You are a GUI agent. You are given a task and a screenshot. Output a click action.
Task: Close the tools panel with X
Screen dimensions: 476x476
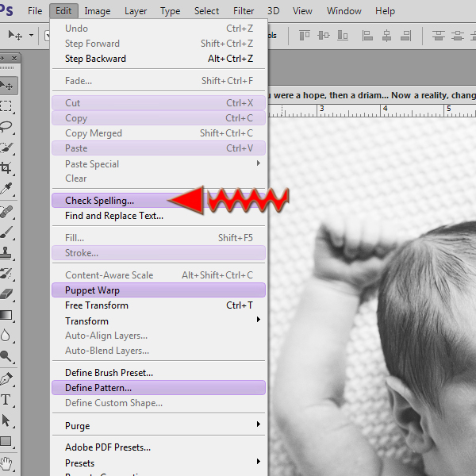click(14, 58)
